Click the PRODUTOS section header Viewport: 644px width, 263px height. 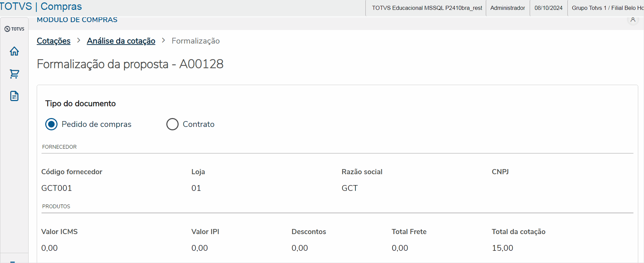pos(56,207)
